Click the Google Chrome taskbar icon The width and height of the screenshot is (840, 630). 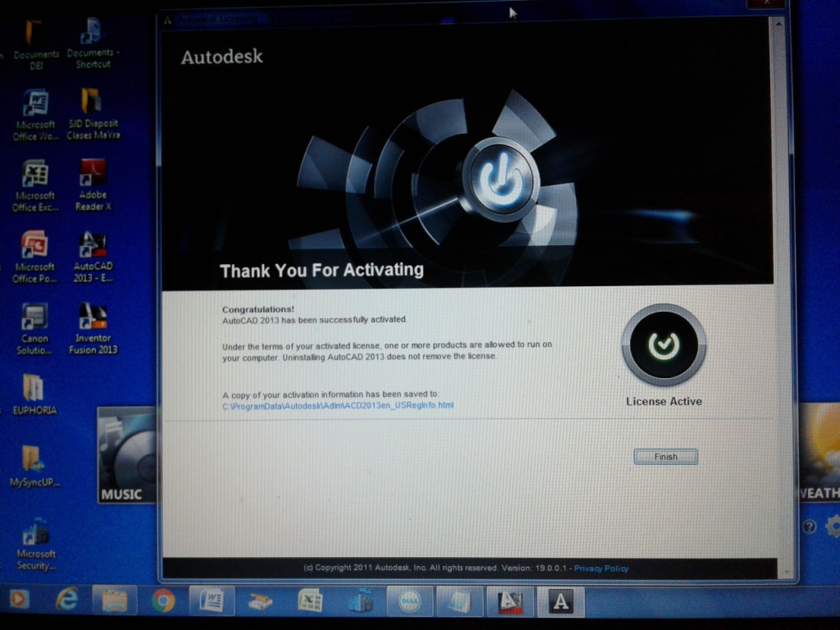[163, 601]
